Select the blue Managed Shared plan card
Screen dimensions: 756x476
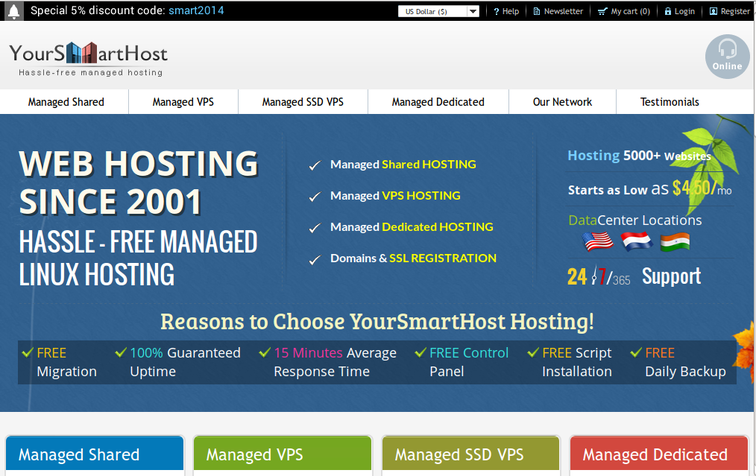[94, 454]
